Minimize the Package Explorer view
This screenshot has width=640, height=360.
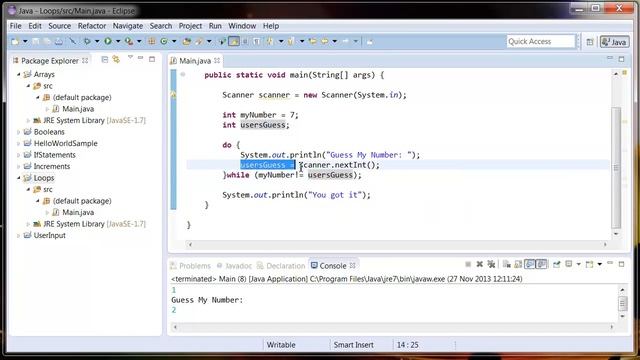point(140,58)
